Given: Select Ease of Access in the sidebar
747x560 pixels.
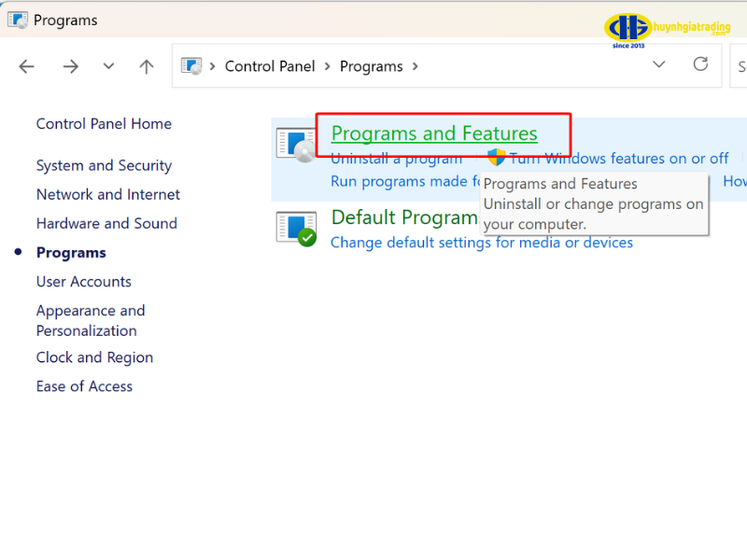Looking at the screenshot, I should tap(84, 386).
